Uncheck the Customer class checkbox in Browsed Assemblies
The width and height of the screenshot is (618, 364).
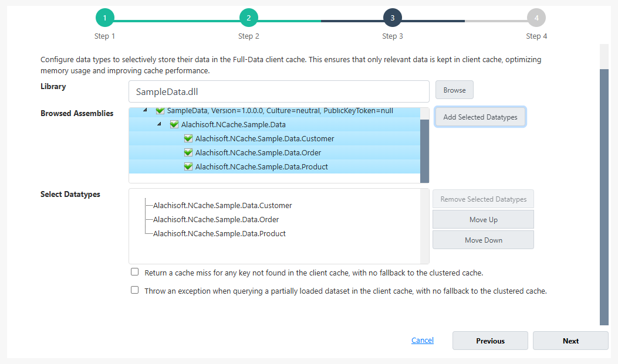click(188, 138)
